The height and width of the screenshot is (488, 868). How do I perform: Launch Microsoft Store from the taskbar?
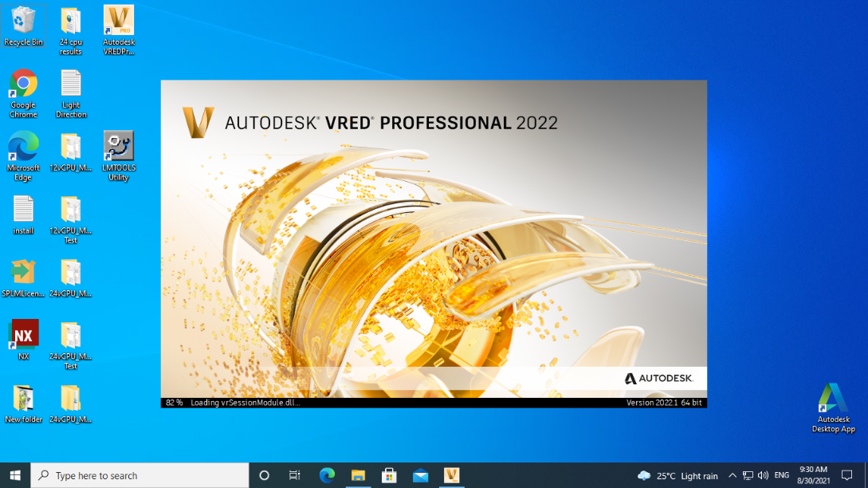point(389,476)
